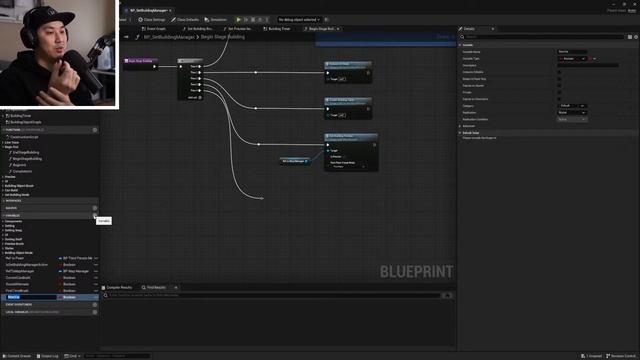640x360 pixels.
Task: Switch to the Set Building Bru… tab
Action: pyautogui.click(x=198, y=29)
